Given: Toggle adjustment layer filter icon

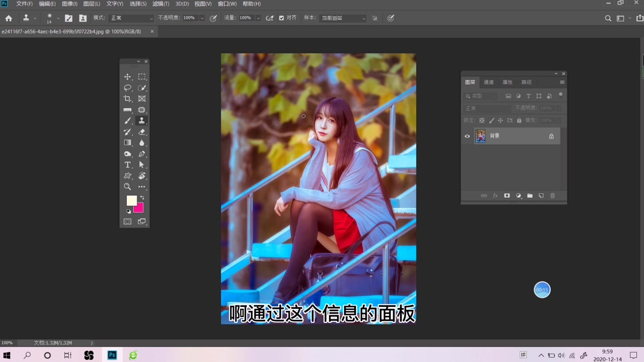Looking at the screenshot, I should (518, 96).
